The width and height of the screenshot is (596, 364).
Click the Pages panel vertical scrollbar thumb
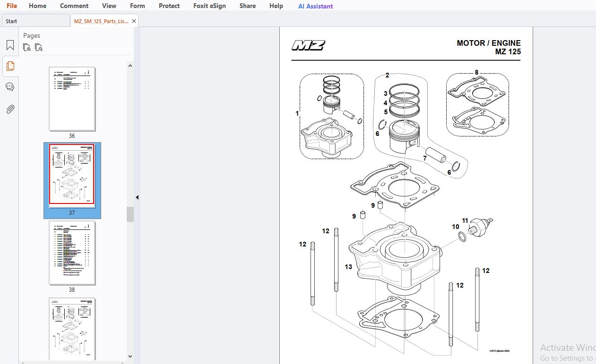click(130, 214)
